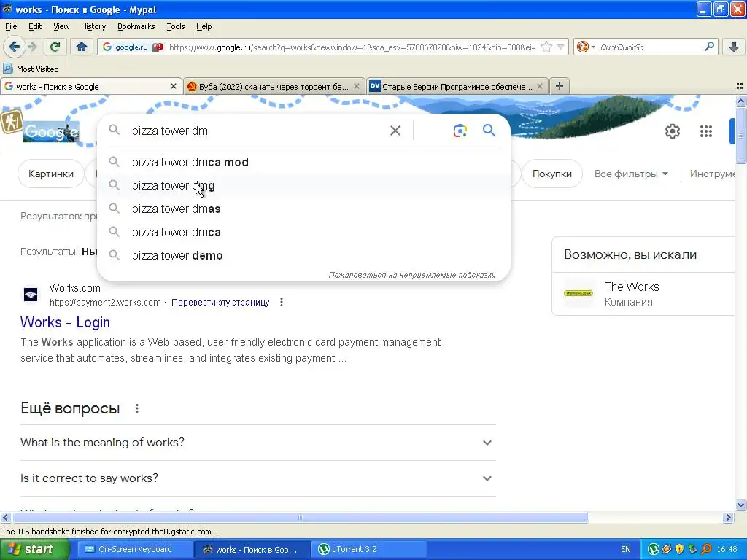Reload the current page

pyautogui.click(x=55, y=47)
